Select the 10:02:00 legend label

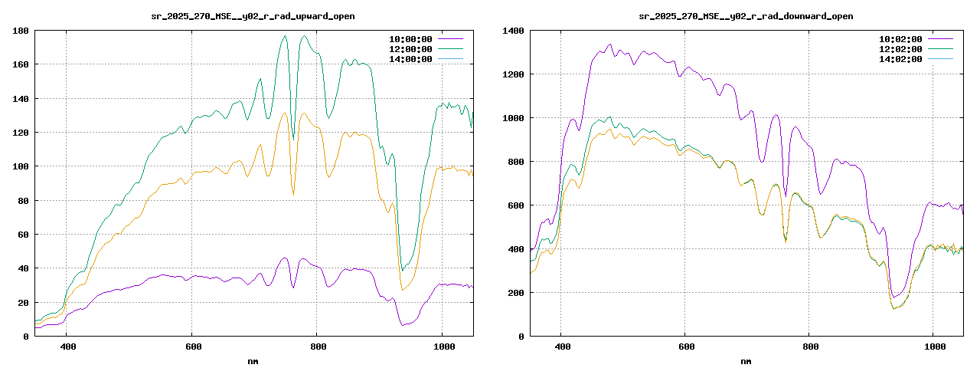pyautogui.click(x=900, y=39)
